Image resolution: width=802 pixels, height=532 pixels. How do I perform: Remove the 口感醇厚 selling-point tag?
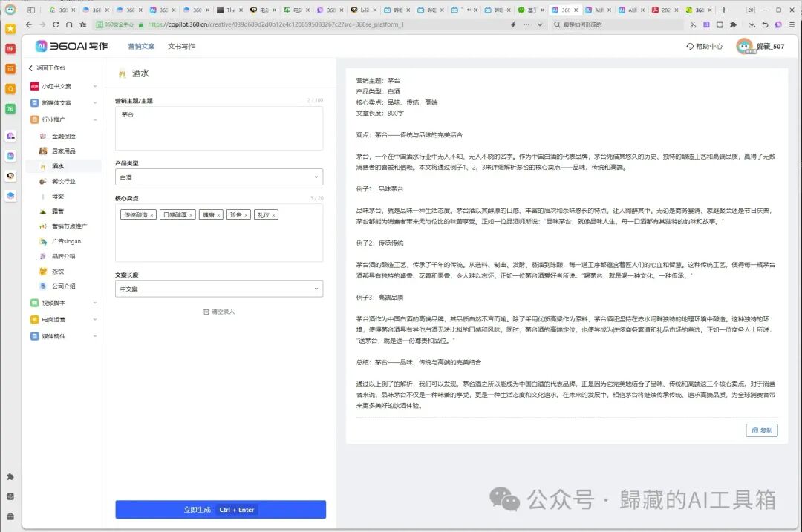(191, 215)
